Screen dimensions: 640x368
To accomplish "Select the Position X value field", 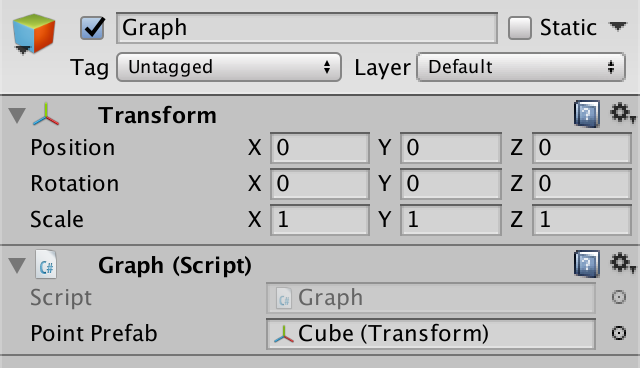I will 320,148.
